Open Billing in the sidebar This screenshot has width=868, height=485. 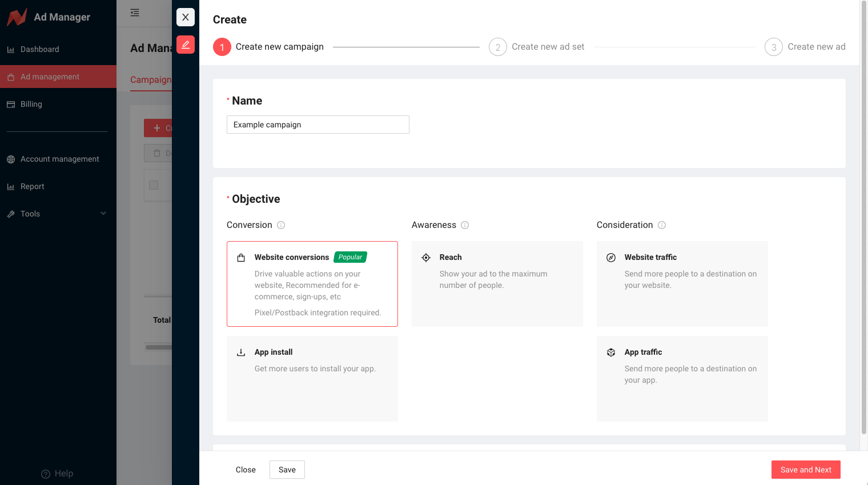pyautogui.click(x=58, y=104)
